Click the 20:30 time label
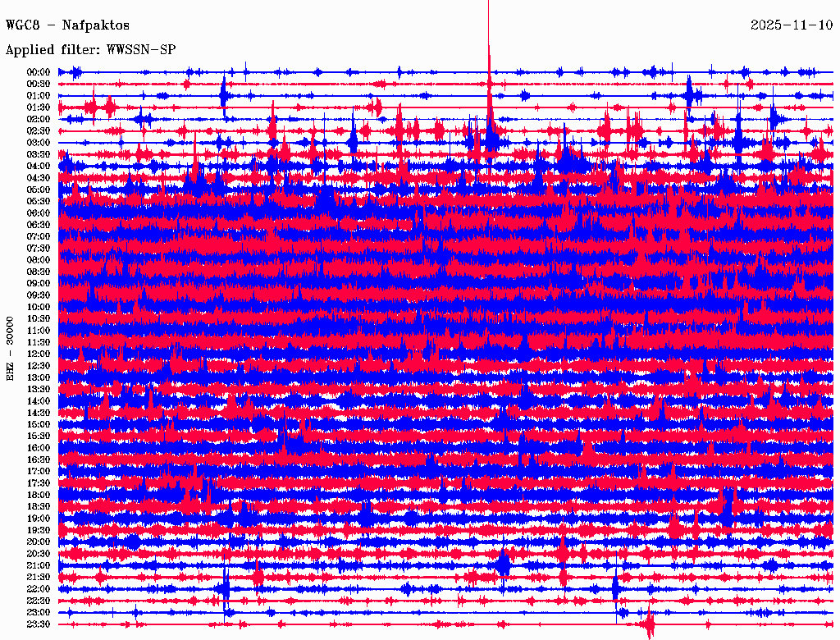This screenshot has width=840, height=640. pyautogui.click(x=39, y=554)
